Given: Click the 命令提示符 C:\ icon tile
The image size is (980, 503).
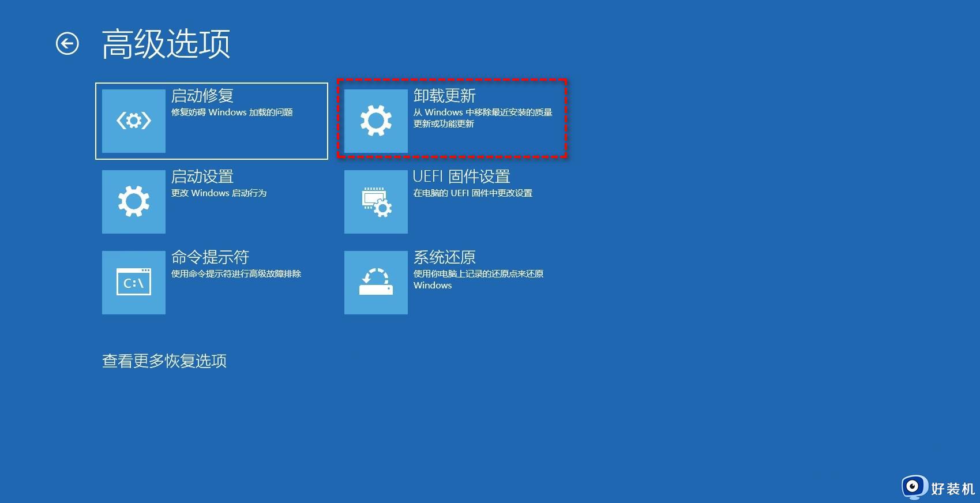Looking at the screenshot, I should point(134,283).
